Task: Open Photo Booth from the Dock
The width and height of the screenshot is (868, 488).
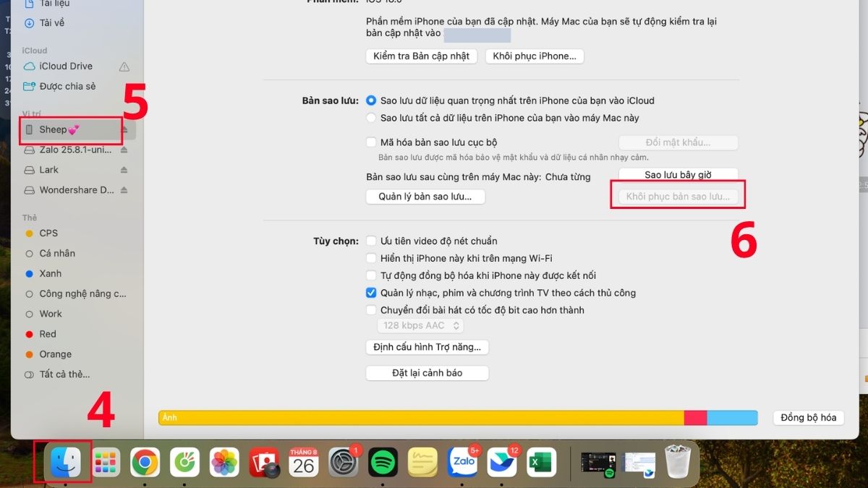Action: [x=264, y=462]
